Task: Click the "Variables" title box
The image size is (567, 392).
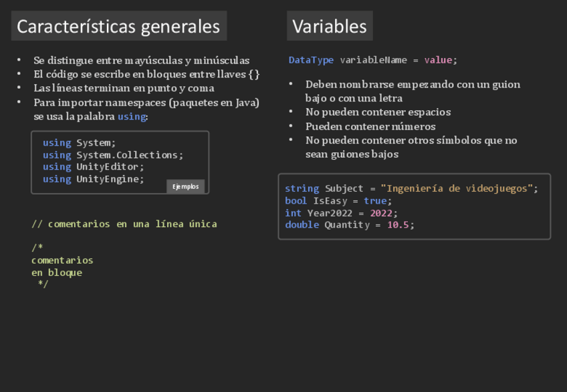Action: pos(330,27)
